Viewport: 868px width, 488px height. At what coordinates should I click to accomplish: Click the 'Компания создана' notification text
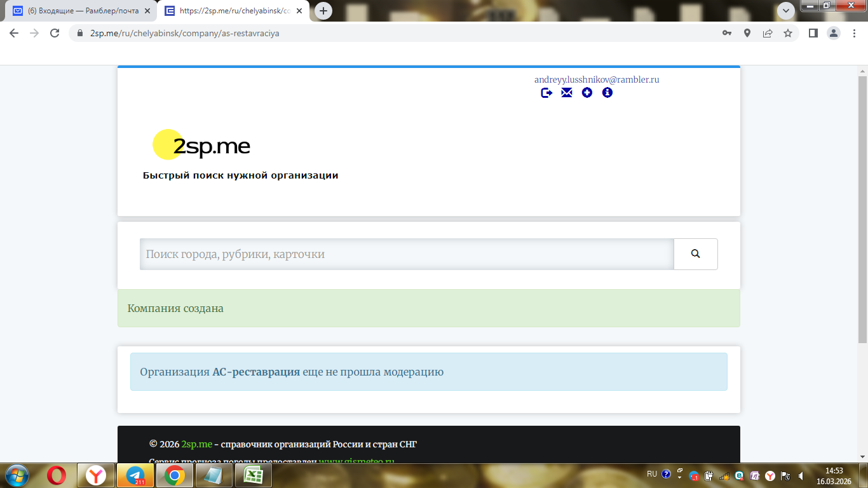(175, 308)
